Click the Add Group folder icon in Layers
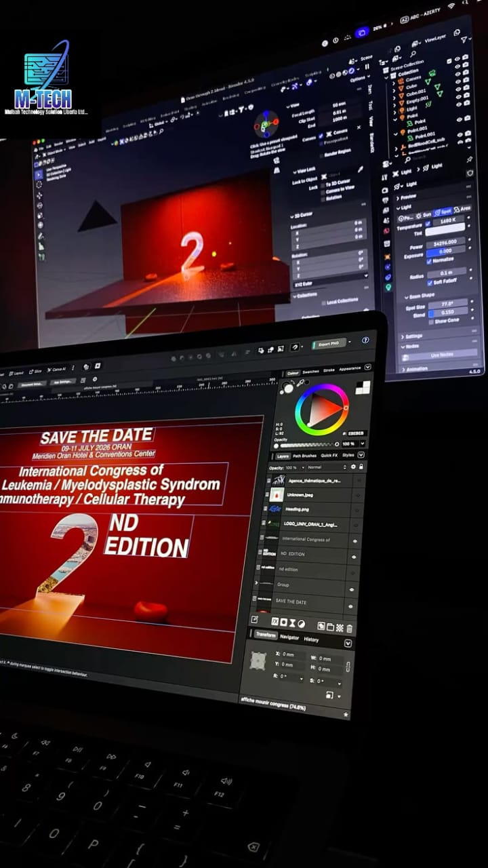 pyautogui.click(x=330, y=627)
